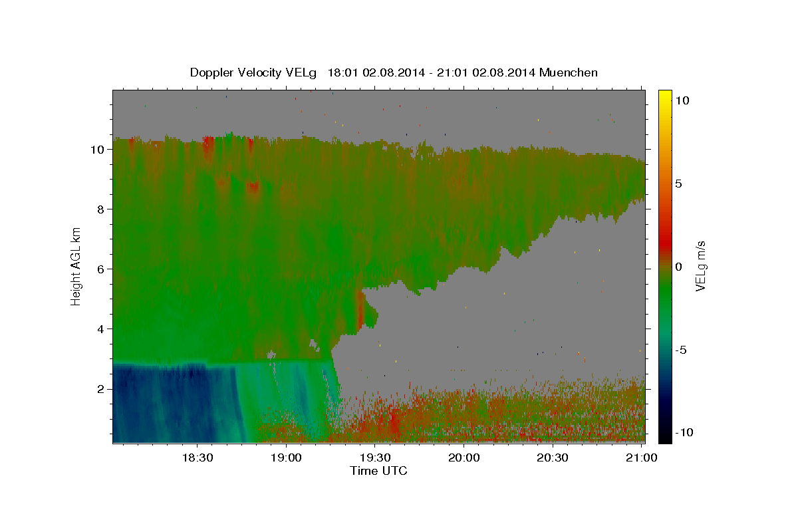Click the colorbar tick label '-5'
The height and width of the screenshot is (532, 798).
tap(681, 350)
